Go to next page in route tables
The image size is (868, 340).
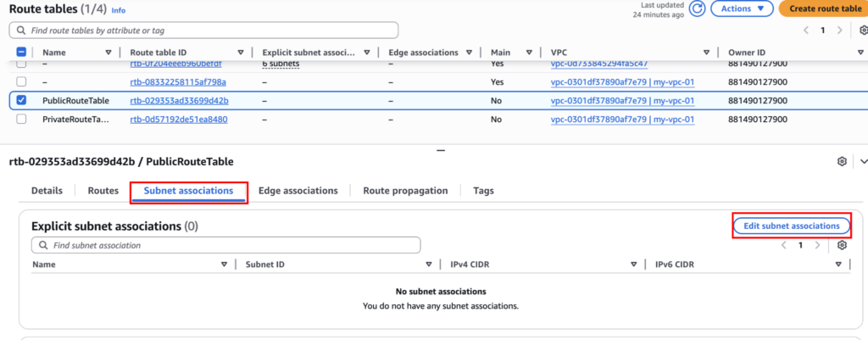point(840,30)
